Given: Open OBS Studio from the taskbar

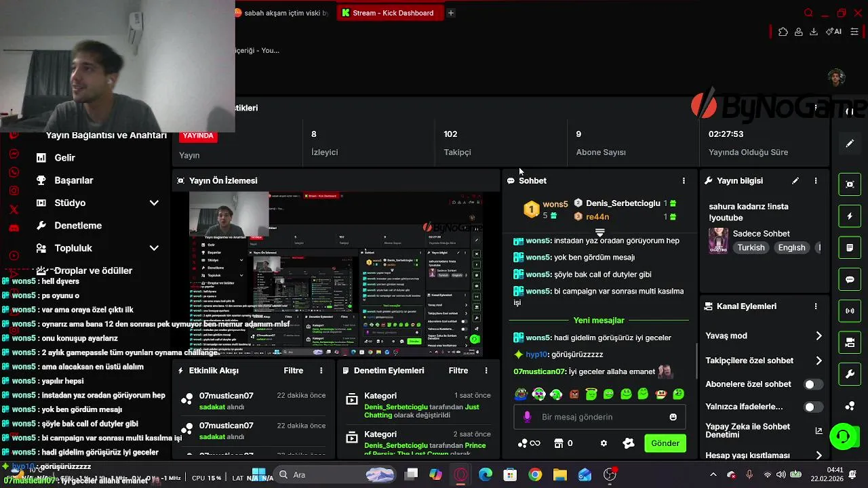Looking at the screenshot, I should [x=610, y=475].
